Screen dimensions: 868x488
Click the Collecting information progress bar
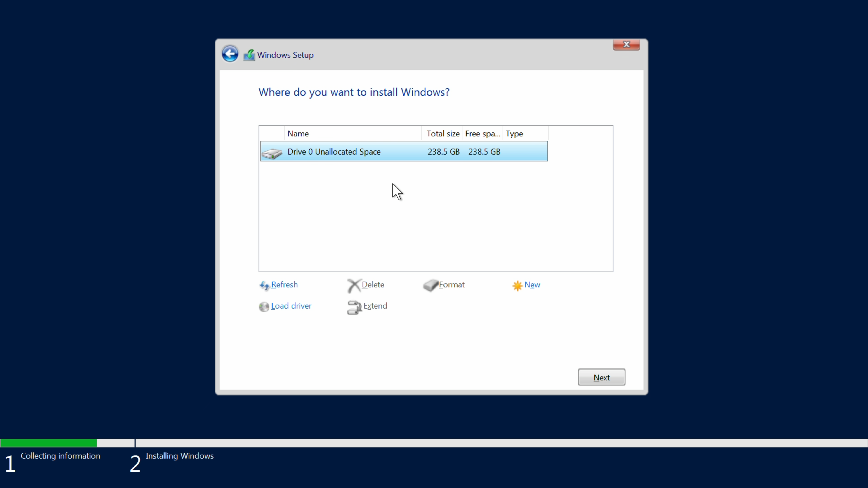click(x=67, y=443)
